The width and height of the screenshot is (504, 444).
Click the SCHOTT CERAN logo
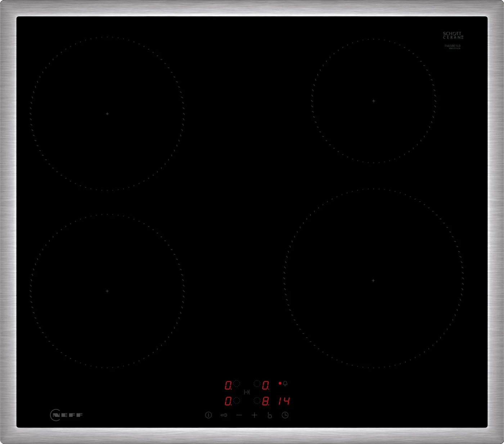[x=453, y=35]
